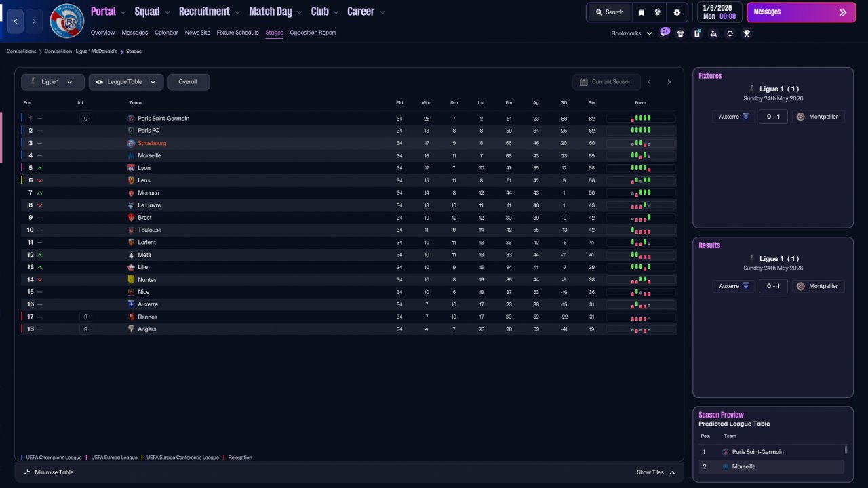Image resolution: width=868 pixels, height=488 pixels.
Task: Click the tactics board icon in the bookmarks bar
Action: tap(697, 33)
